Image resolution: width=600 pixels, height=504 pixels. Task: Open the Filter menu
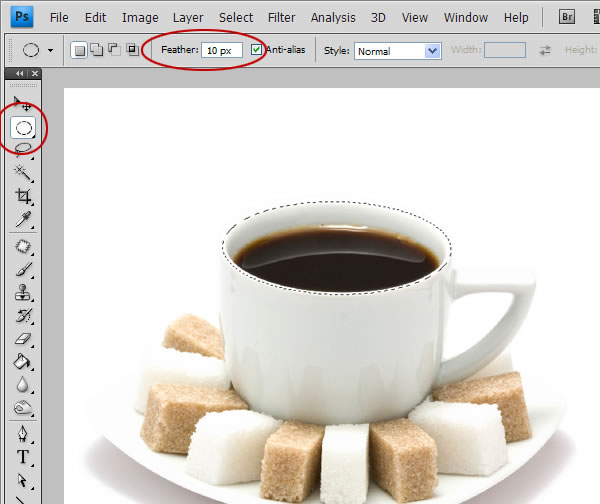coord(281,18)
